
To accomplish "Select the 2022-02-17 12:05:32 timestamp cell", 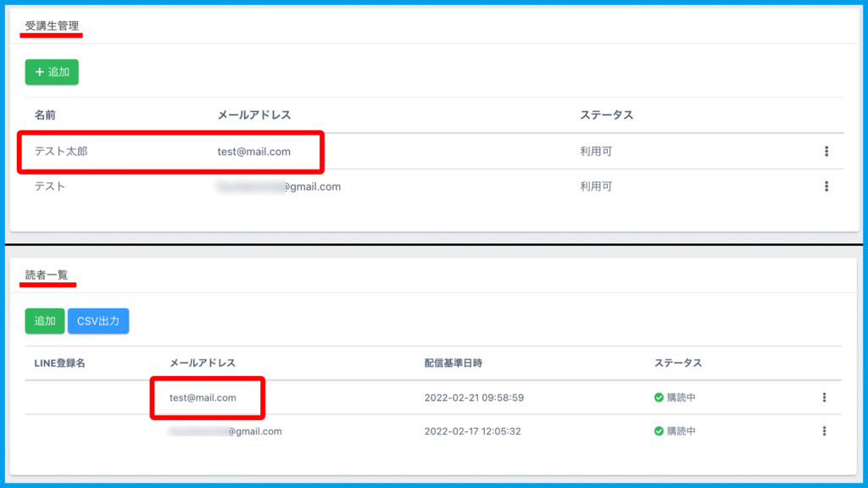I will (474, 431).
